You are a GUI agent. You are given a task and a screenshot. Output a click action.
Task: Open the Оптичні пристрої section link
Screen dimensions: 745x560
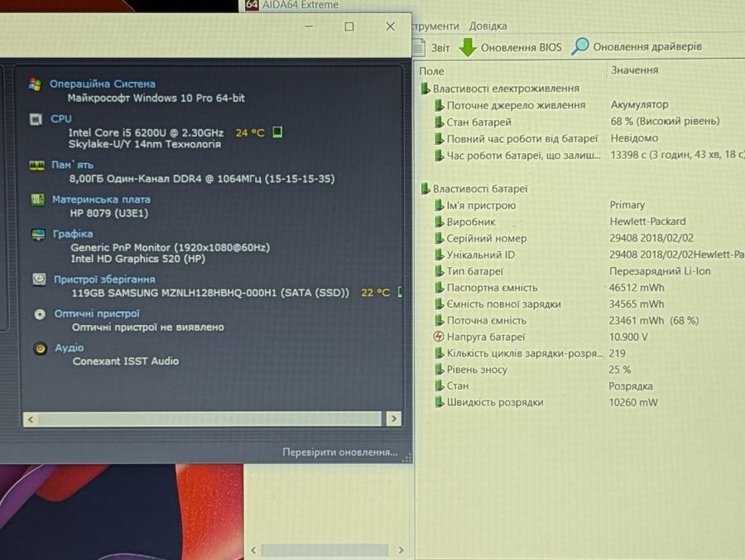(x=97, y=314)
